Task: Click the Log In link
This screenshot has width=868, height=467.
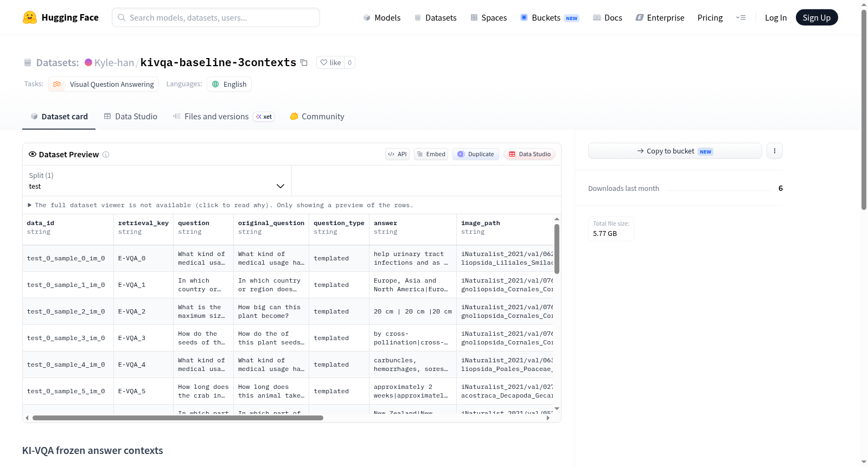Action: click(x=776, y=17)
